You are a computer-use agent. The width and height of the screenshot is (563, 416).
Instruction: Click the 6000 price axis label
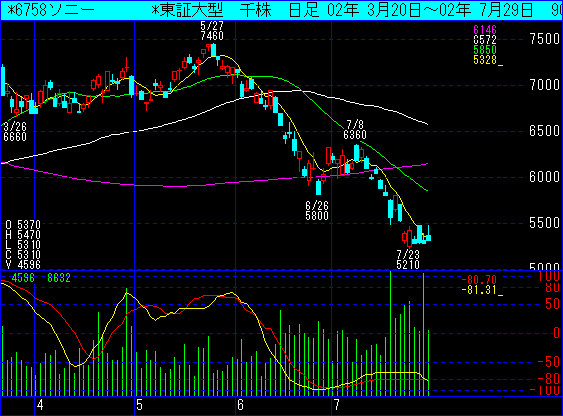point(545,177)
